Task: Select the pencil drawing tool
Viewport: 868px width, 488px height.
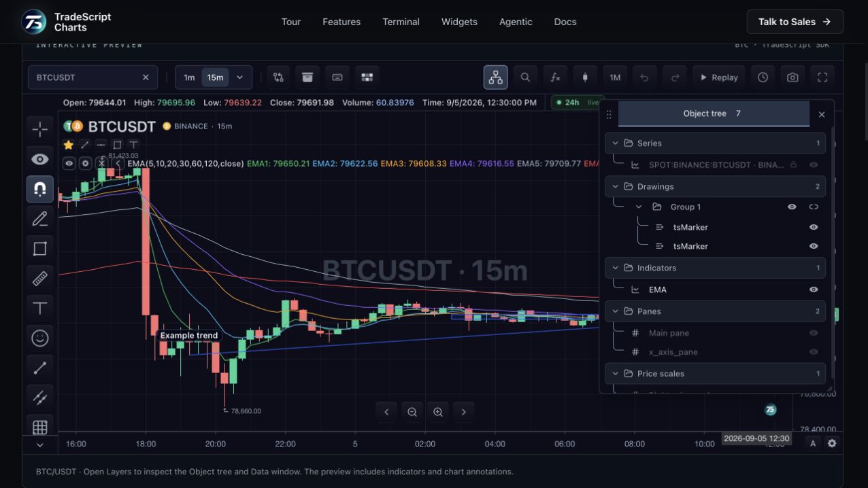Action: click(40, 218)
